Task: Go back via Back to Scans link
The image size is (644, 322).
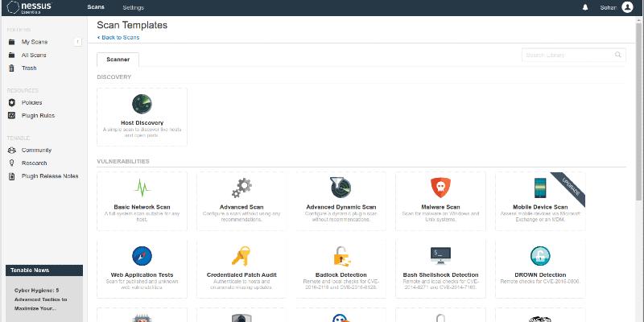Action: click(x=118, y=37)
